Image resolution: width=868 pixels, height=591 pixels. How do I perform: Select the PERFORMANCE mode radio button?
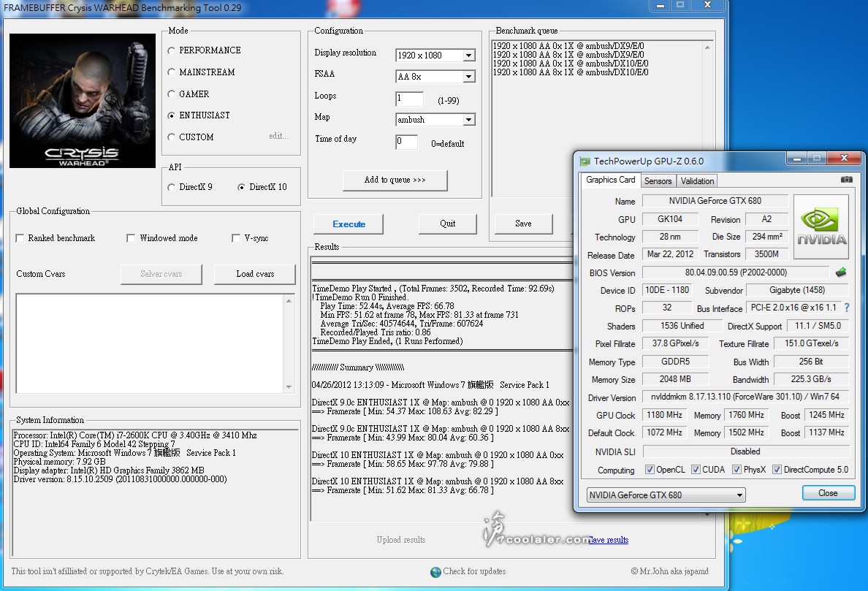pos(171,51)
